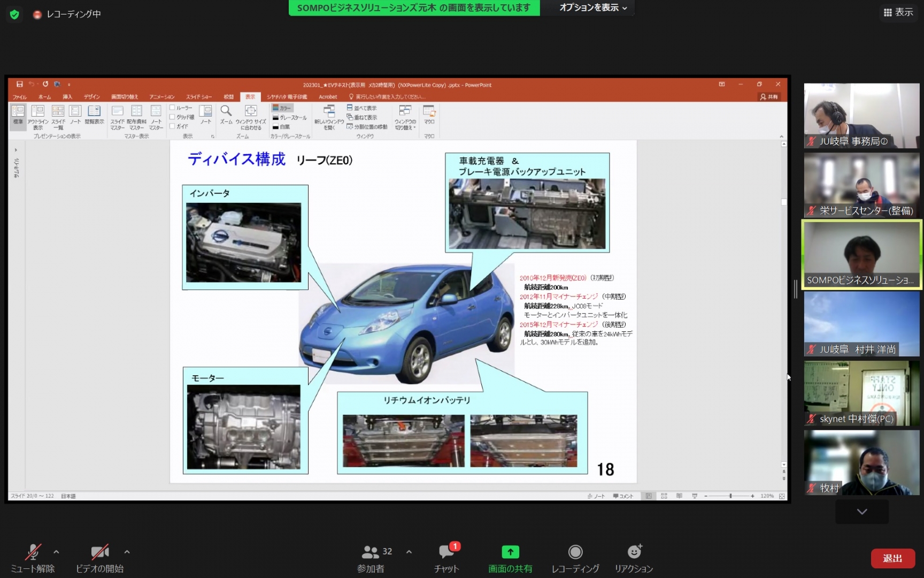Expand participants options arrow
Viewport: 924px width, 578px height.
pyautogui.click(x=409, y=552)
